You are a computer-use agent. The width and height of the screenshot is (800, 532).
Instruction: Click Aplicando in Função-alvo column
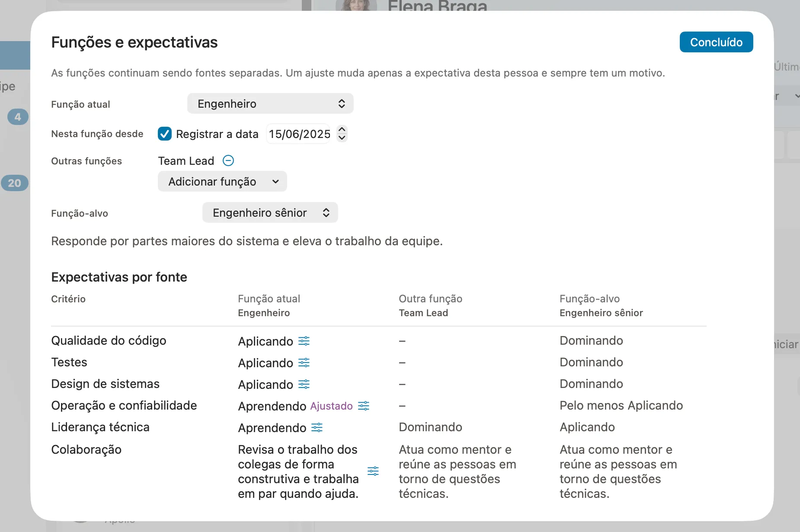pyautogui.click(x=587, y=427)
